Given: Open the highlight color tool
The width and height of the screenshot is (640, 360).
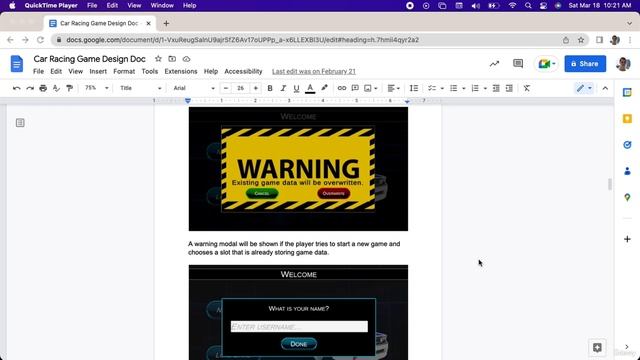Looking at the screenshot, I should point(324,88).
